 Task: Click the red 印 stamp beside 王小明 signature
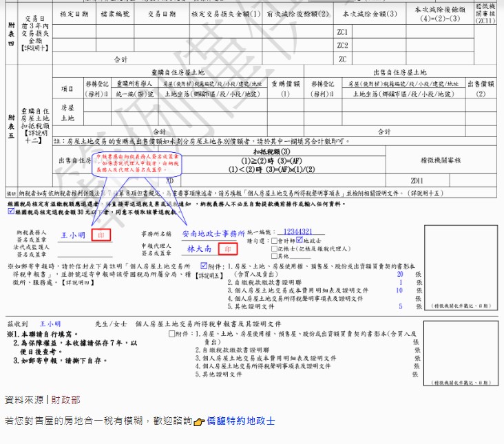(x=101, y=235)
